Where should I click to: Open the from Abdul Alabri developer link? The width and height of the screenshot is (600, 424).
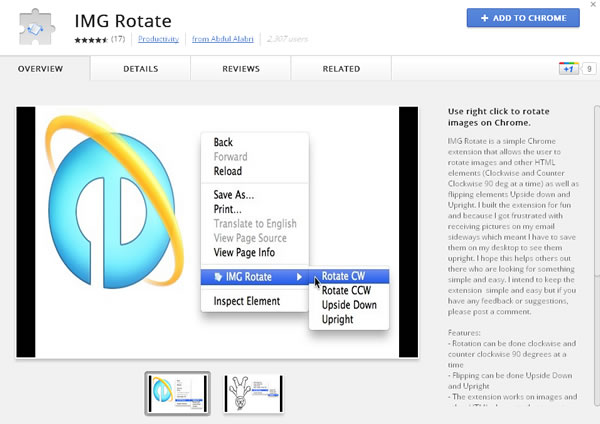coord(223,39)
